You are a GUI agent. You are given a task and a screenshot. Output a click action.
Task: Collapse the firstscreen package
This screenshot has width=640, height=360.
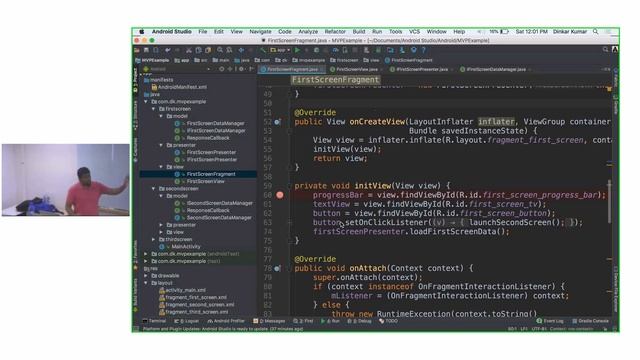153,109
